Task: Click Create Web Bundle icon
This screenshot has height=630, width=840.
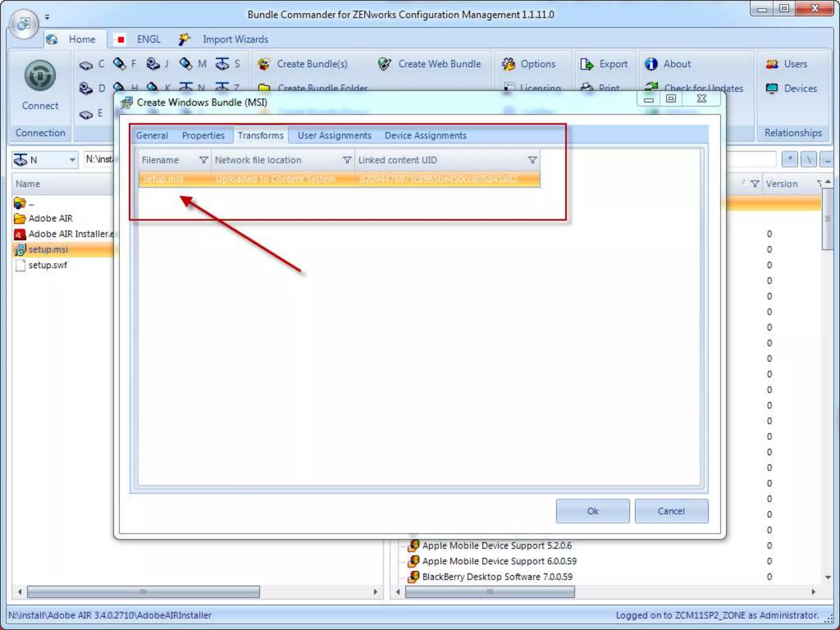Action: 384,64
